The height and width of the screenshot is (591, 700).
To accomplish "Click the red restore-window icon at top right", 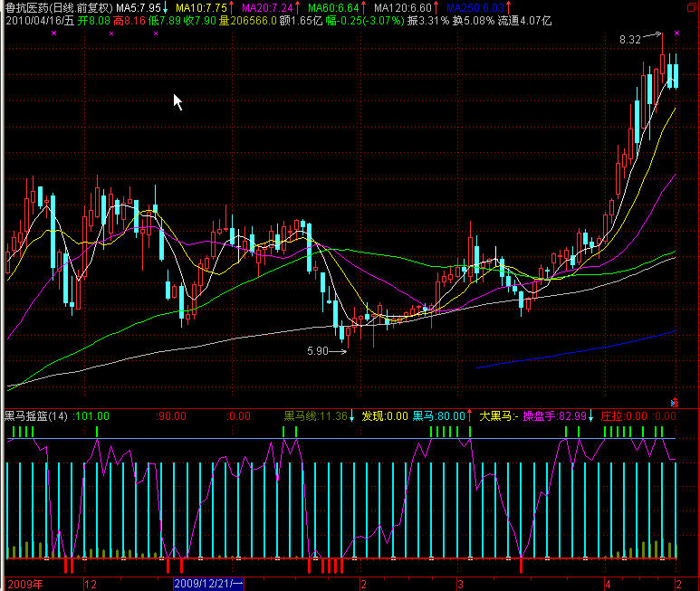I will tap(691, 7).
